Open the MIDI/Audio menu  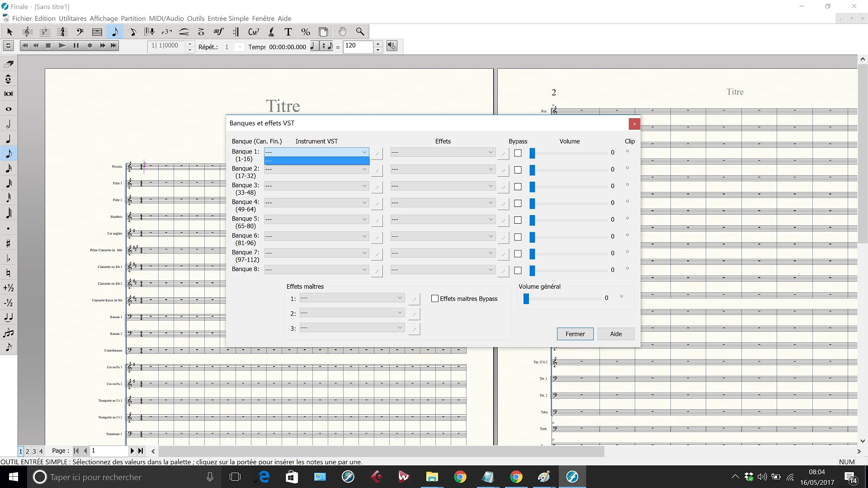pos(166,19)
